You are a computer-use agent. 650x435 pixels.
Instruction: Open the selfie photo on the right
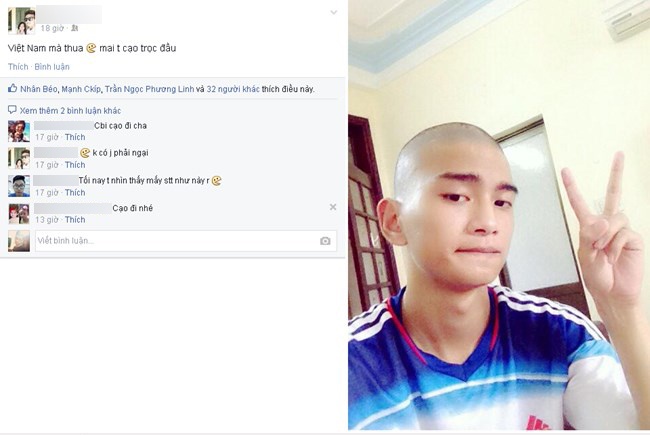(x=499, y=215)
